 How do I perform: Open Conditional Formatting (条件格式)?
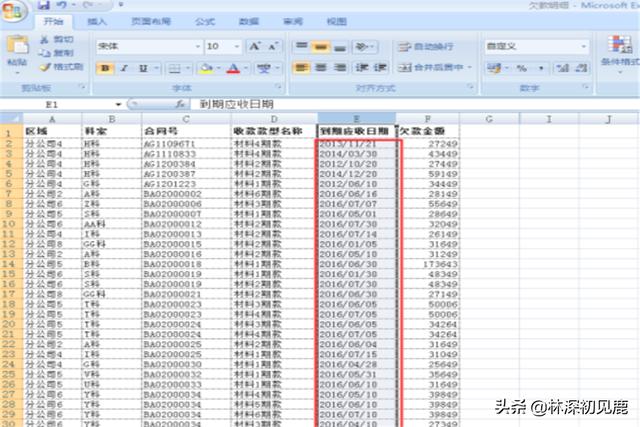[620, 53]
